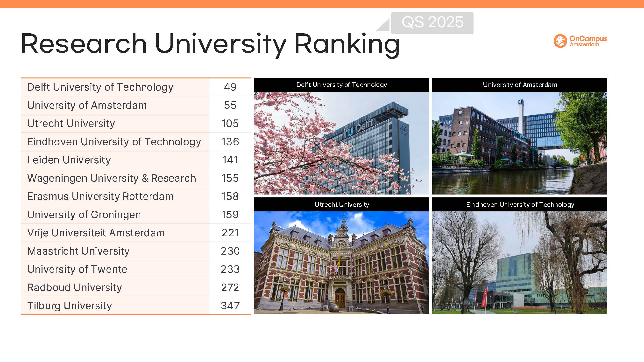Select the Erasmus University Rotterdam row
The image size is (644, 362).
click(100, 197)
